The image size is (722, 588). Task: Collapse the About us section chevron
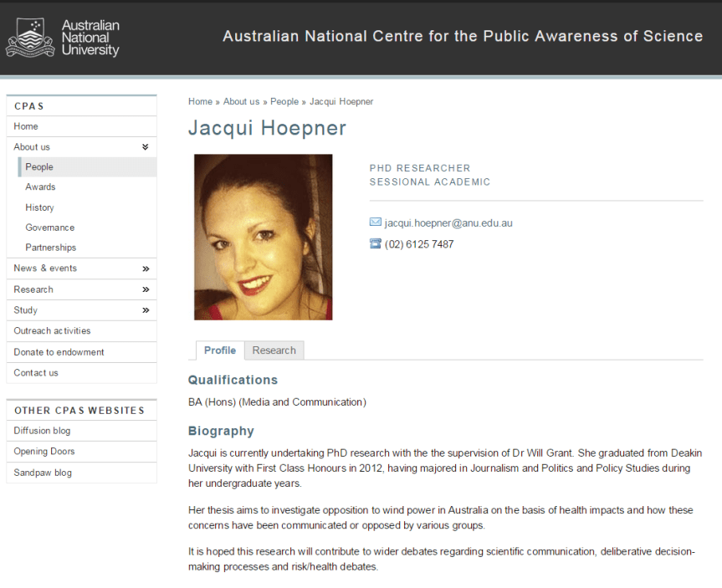[x=144, y=146]
